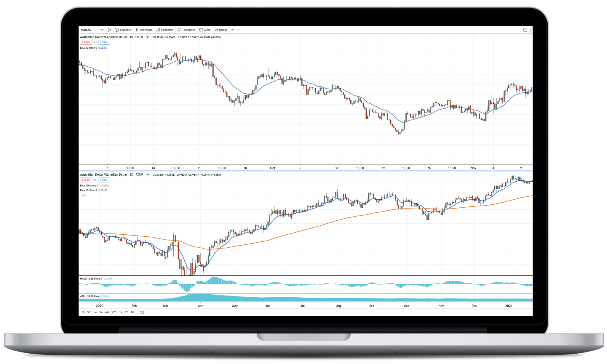This screenshot has height=364, width=607.
Task: Click the Compare symbol plus icon
Action: point(117,30)
